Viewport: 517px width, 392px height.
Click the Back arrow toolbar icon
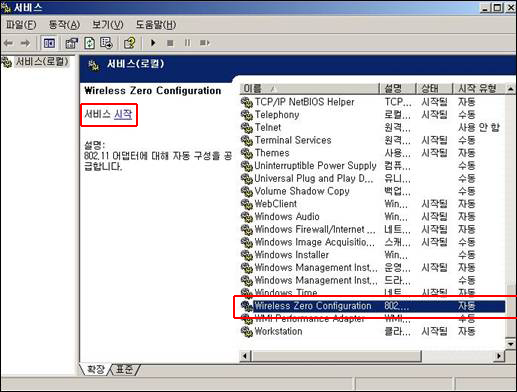[8, 43]
